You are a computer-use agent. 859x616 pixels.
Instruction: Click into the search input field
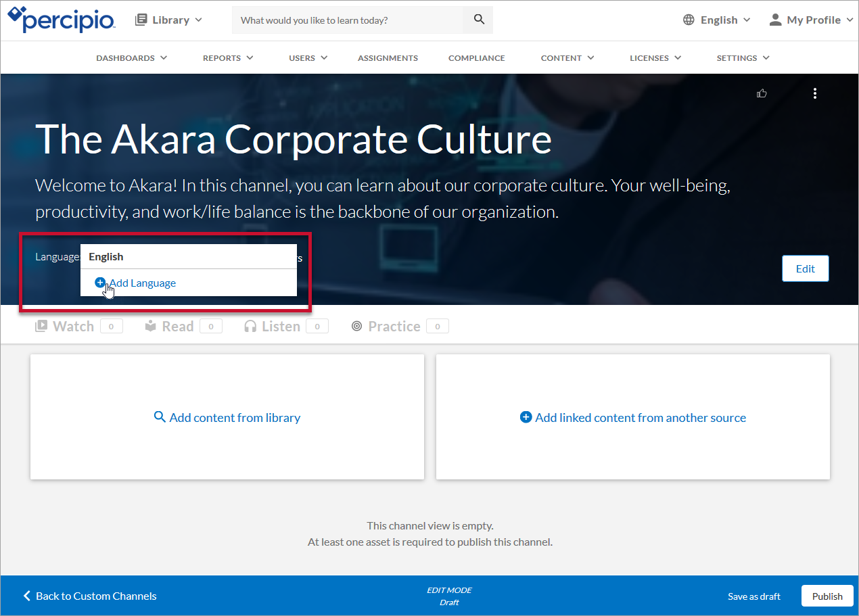348,20
